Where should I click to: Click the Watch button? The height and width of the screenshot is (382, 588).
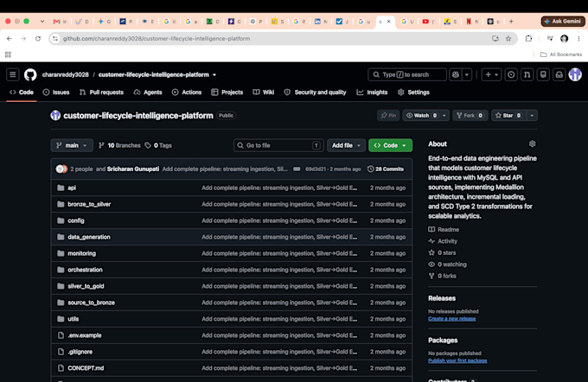click(x=421, y=116)
